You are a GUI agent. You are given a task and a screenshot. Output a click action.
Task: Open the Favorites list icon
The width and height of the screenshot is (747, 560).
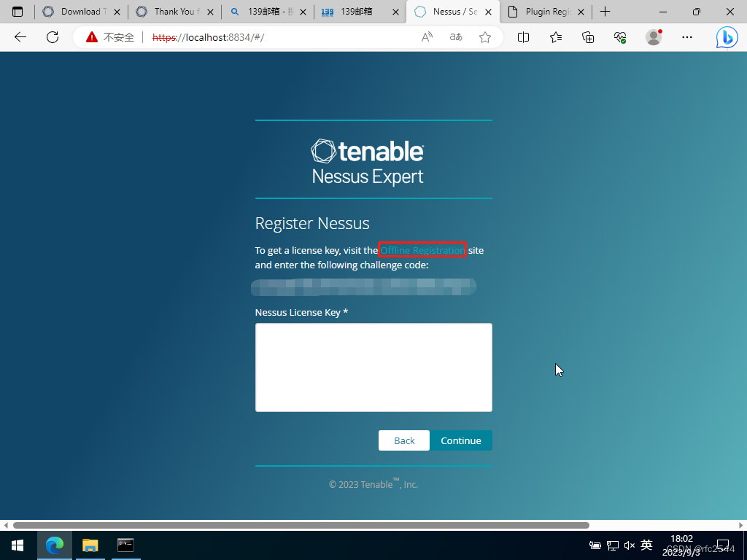(555, 37)
